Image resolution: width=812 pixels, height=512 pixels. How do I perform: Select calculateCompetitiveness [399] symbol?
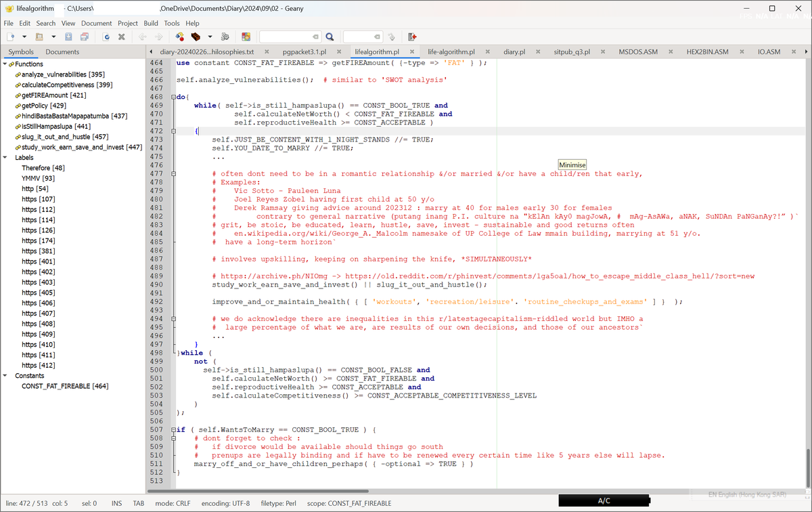pos(67,85)
